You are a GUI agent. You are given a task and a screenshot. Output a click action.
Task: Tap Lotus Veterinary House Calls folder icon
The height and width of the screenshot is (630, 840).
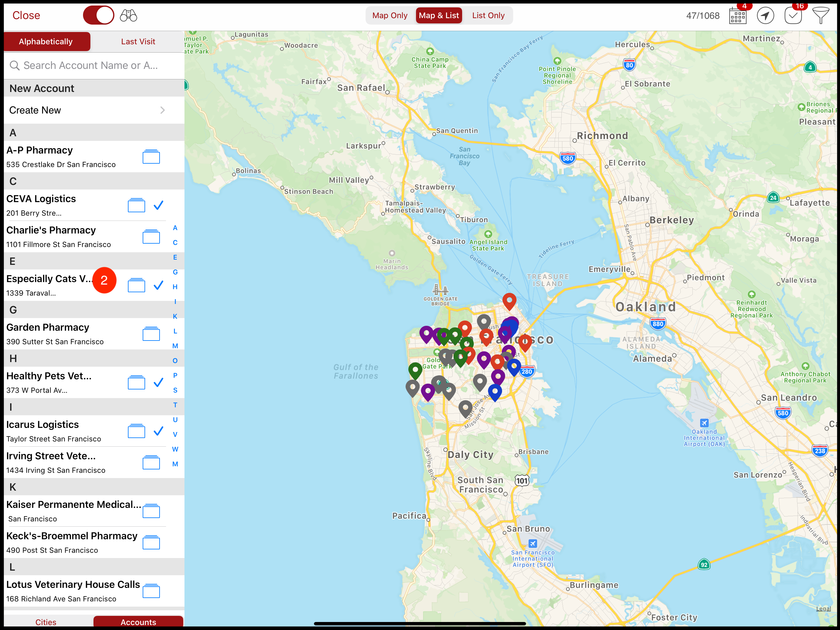151,591
